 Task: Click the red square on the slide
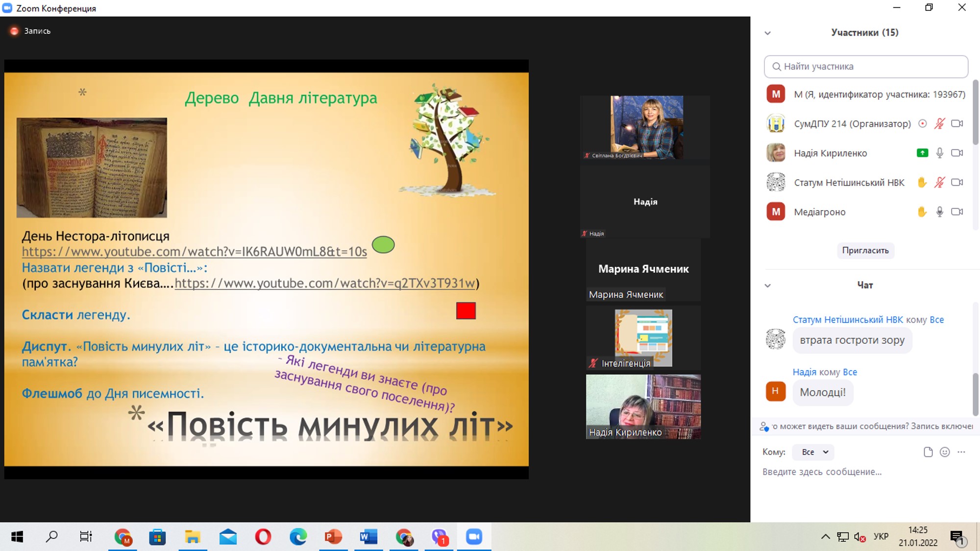click(465, 311)
